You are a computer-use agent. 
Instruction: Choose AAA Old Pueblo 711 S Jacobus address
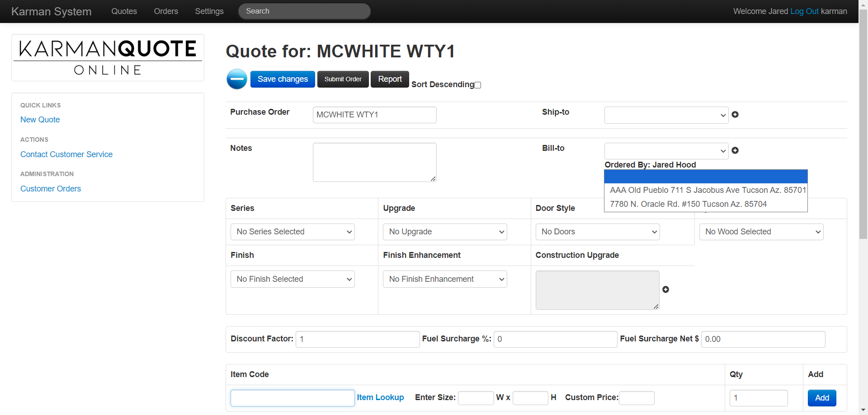tap(706, 190)
